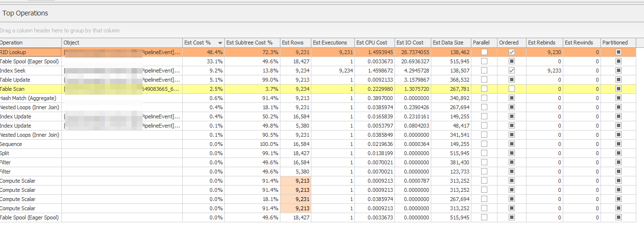Toggle Parallel checkbox in Table Update row

[x=484, y=80]
